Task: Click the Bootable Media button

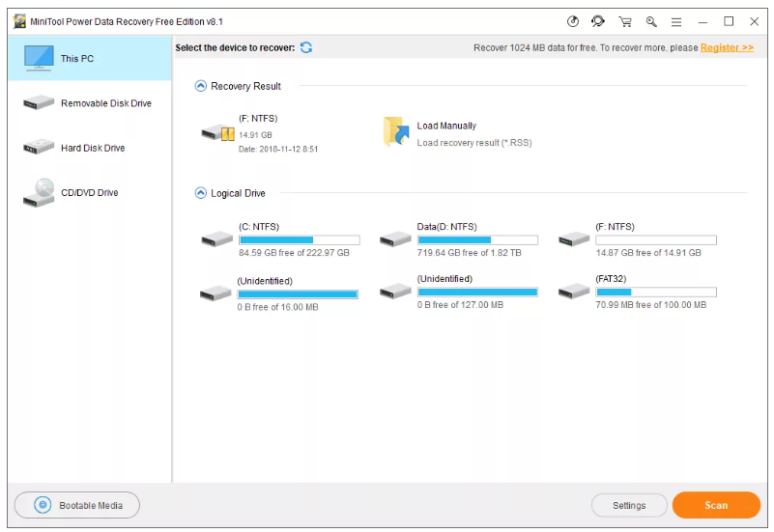Action: [77, 505]
